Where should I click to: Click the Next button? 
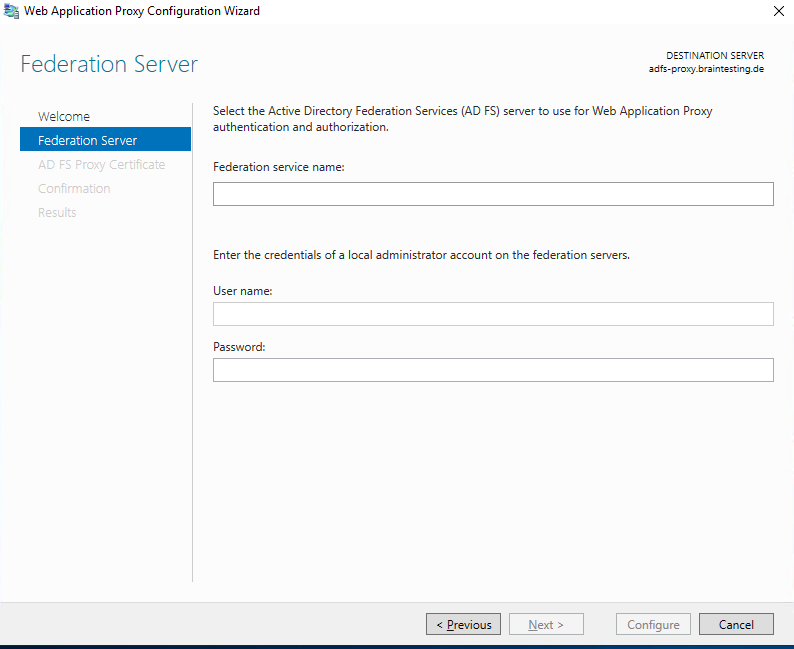pos(546,624)
